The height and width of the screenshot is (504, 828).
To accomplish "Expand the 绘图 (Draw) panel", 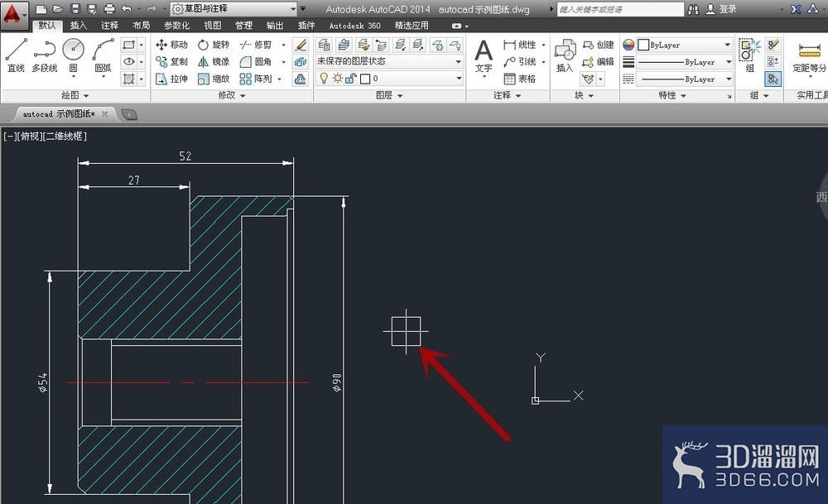I will (x=75, y=95).
